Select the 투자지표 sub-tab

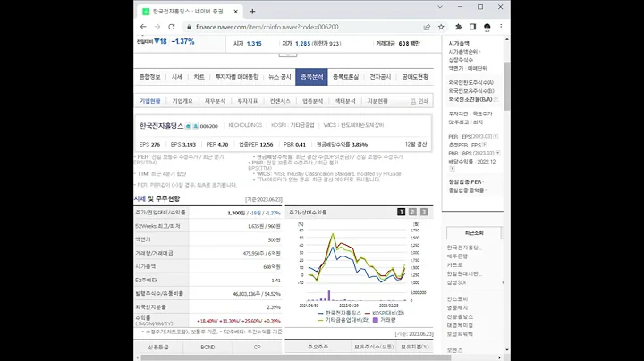tap(247, 101)
